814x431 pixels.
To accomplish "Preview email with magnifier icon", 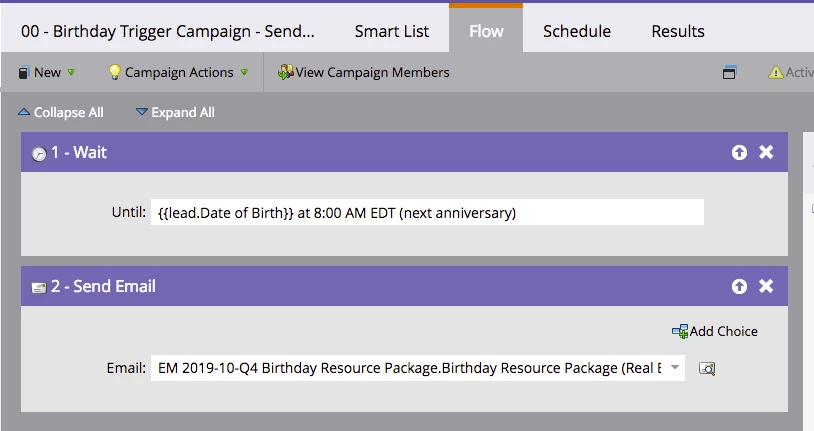I will tap(707, 368).
